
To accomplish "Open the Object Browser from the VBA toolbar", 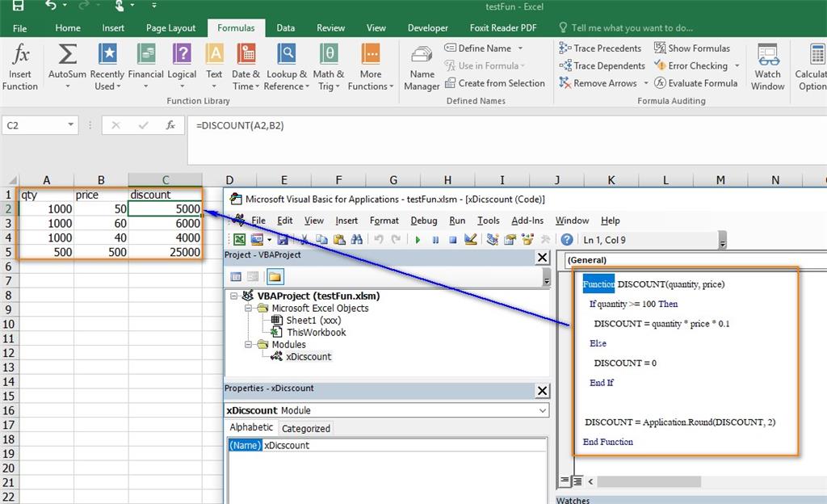I will [527, 240].
